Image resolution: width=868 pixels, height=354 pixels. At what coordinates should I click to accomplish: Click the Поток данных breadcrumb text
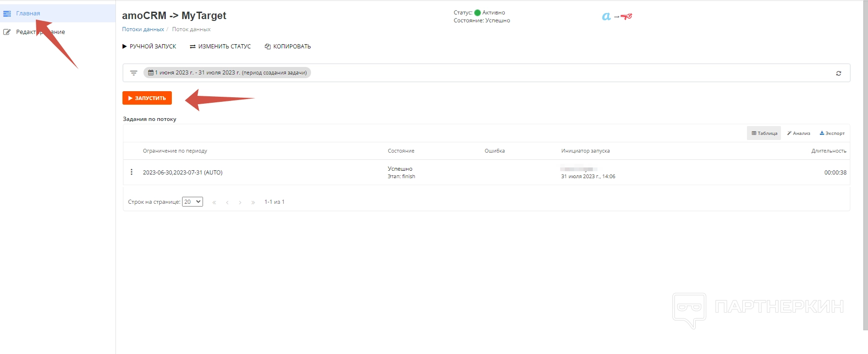pos(191,29)
